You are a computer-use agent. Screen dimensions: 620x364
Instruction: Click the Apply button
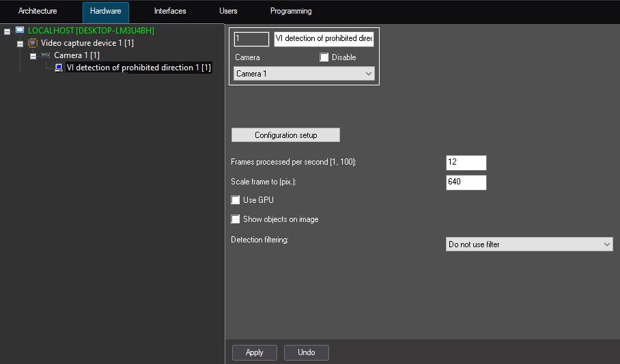(x=254, y=352)
